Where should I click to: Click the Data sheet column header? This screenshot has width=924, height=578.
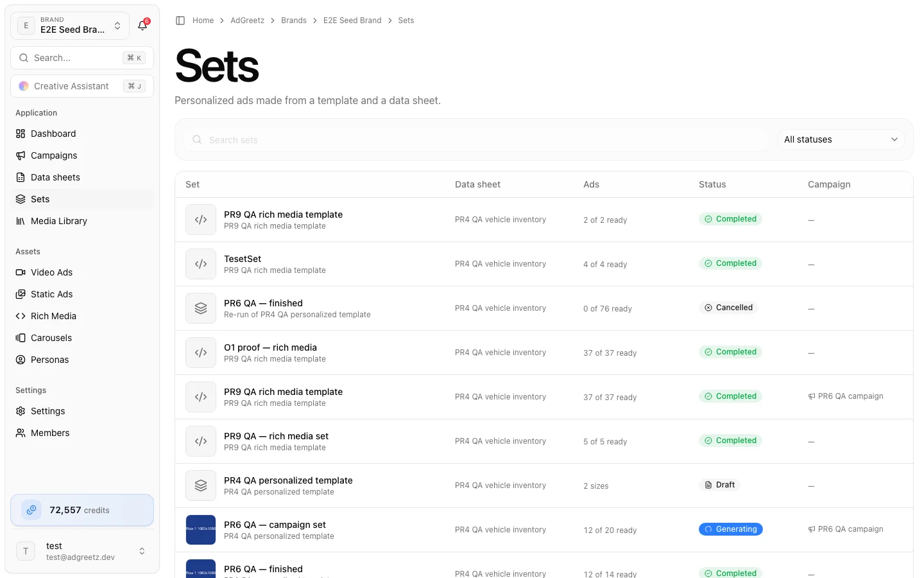pos(477,184)
